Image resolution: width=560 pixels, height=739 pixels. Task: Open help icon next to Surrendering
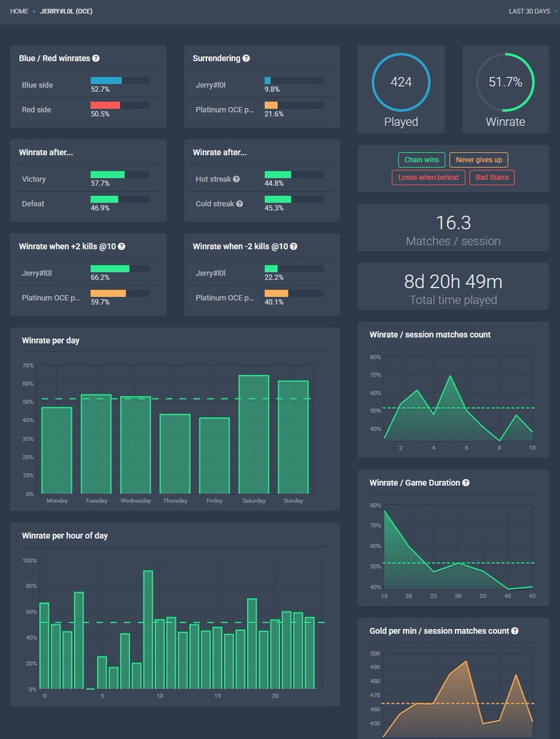click(x=246, y=59)
